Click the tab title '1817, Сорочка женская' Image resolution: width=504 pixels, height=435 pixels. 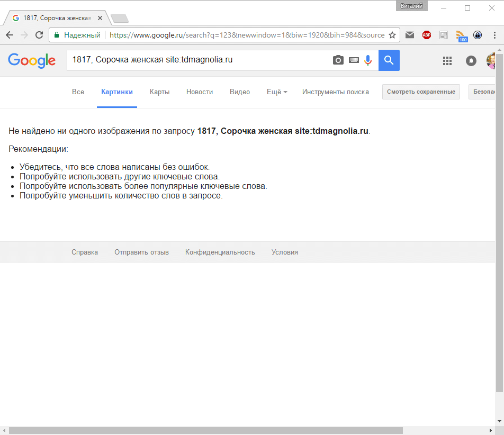[57, 18]
